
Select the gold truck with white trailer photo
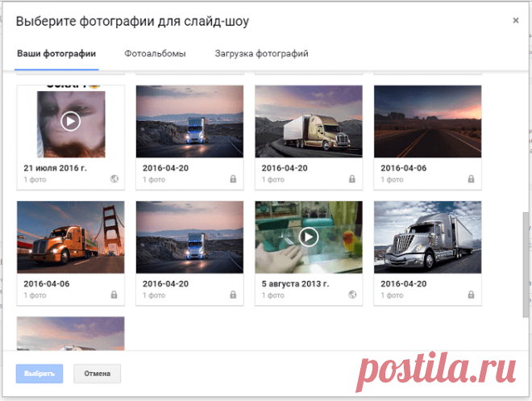coord(309,121)
